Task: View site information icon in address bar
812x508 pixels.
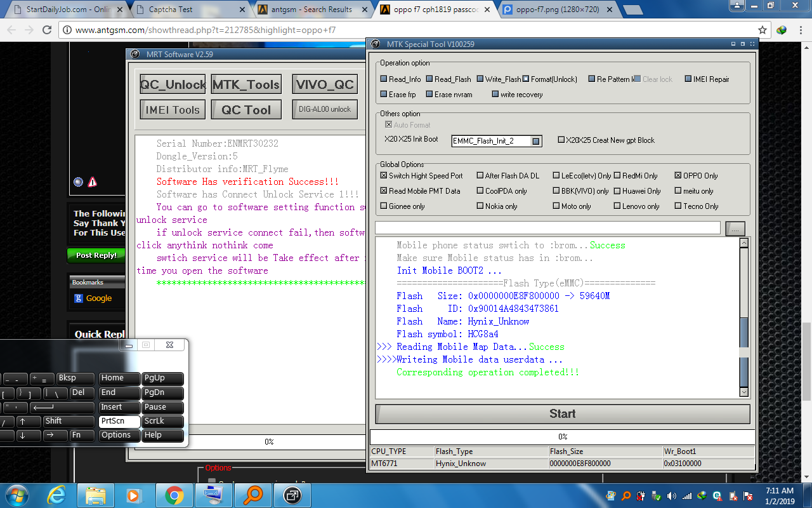Action: click(x=67, y=30)
